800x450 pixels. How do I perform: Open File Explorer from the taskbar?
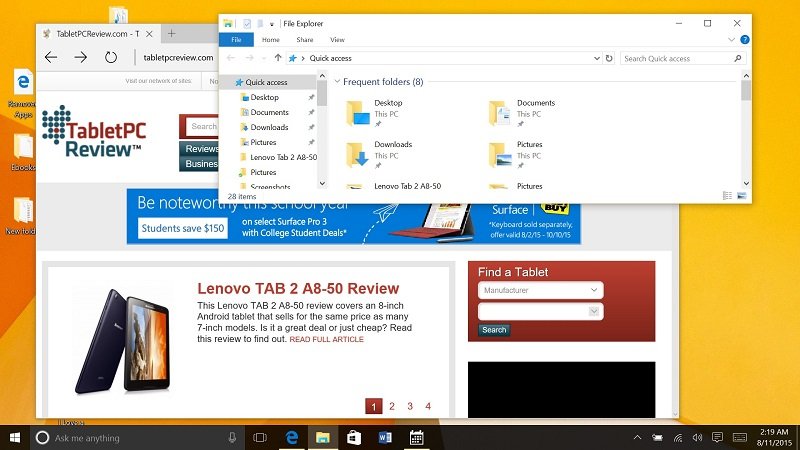coord(322,438)
